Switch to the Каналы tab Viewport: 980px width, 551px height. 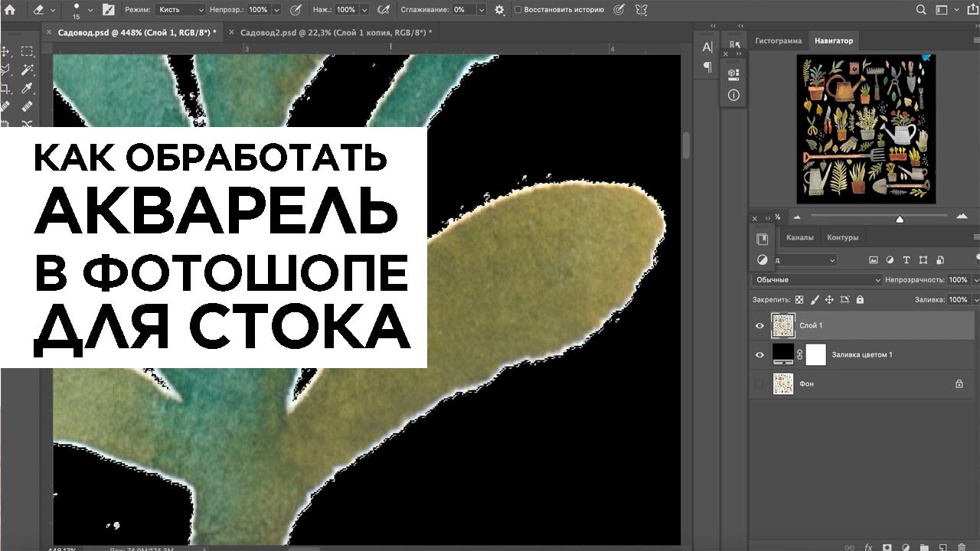tap(800, 237)
